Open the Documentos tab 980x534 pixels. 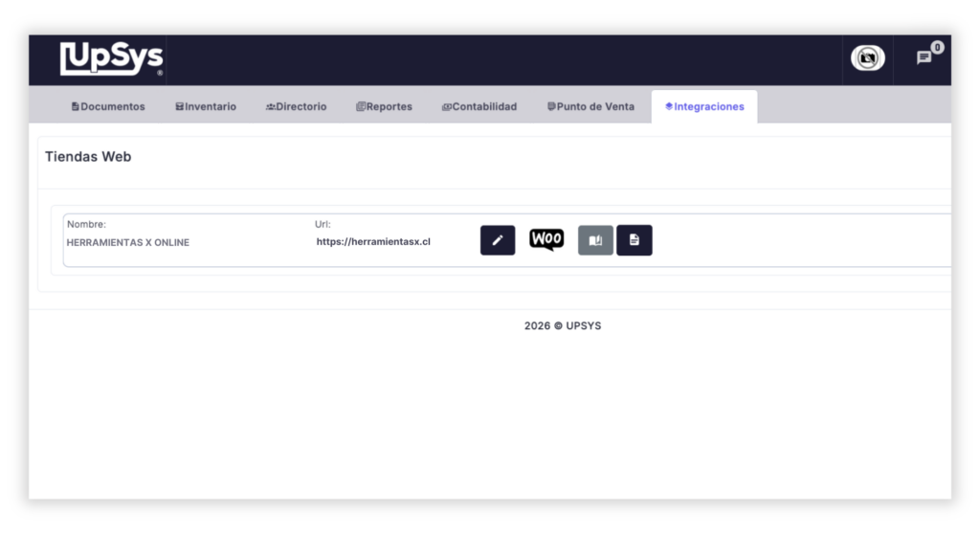pyautogui.click(x=108, y=107)
